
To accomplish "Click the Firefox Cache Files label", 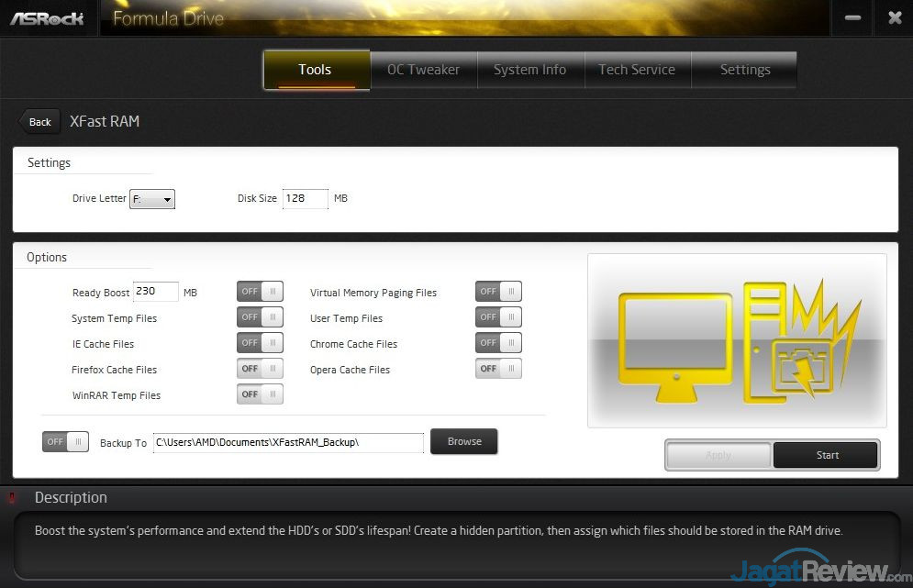I will tap(114, 370).
